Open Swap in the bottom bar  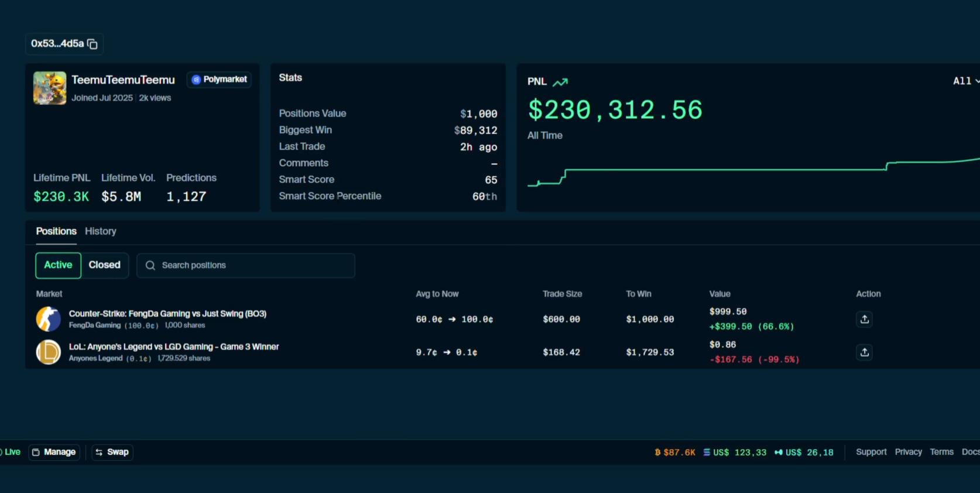112,452
